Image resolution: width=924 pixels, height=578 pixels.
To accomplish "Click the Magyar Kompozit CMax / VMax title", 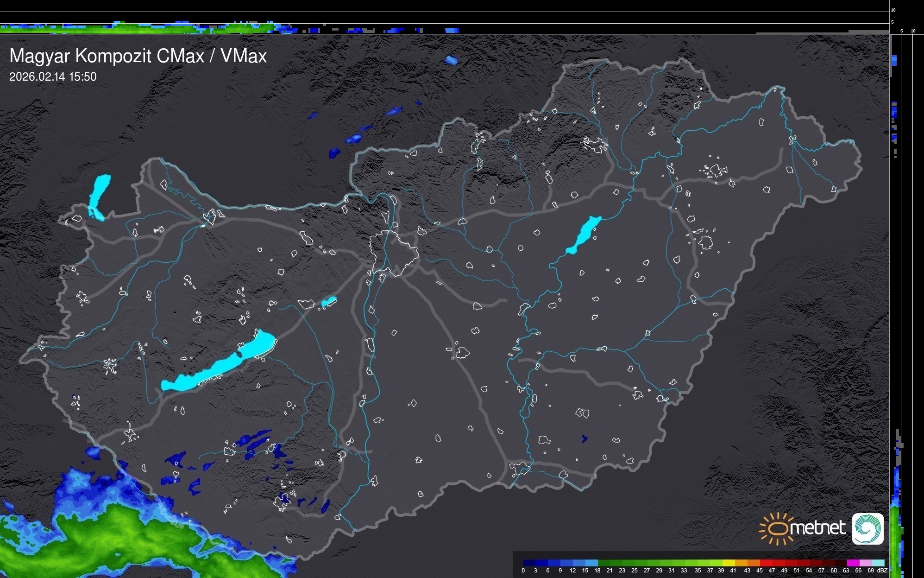I will coord(138,56).
